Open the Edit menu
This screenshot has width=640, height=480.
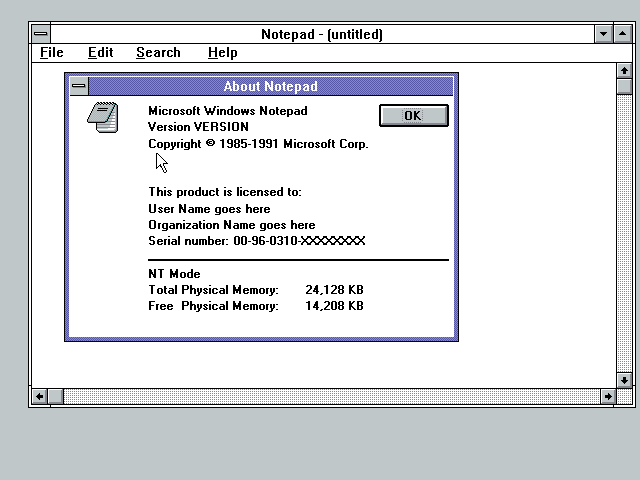pos(100,53)
